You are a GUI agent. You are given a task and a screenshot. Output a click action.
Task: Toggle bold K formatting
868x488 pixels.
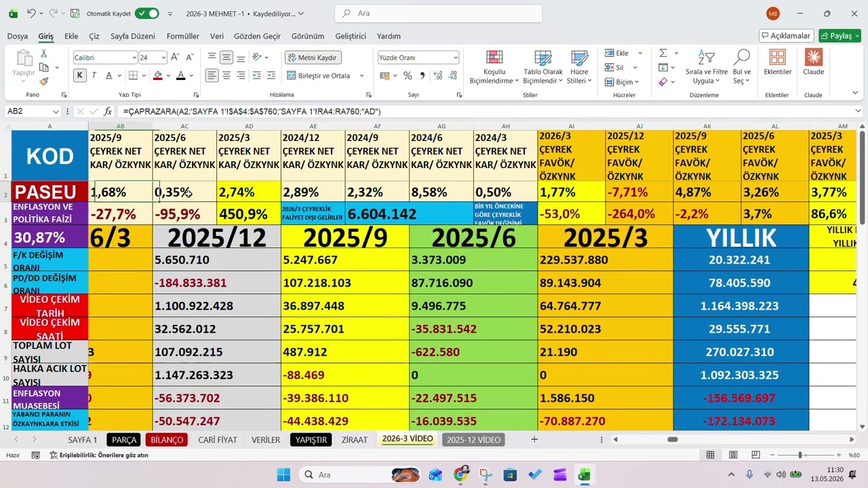click(x=80, y=75)
